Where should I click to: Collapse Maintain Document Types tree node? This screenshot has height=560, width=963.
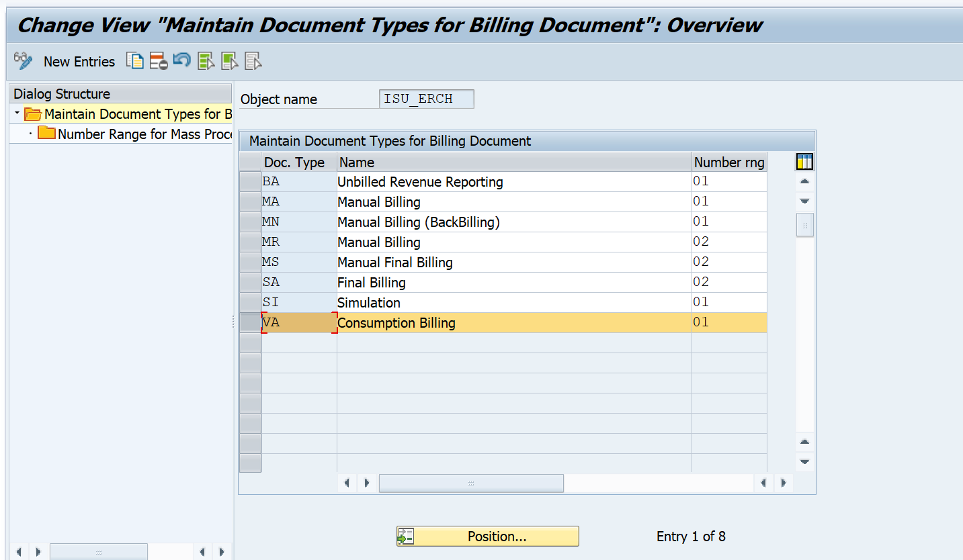pos(17,114)
